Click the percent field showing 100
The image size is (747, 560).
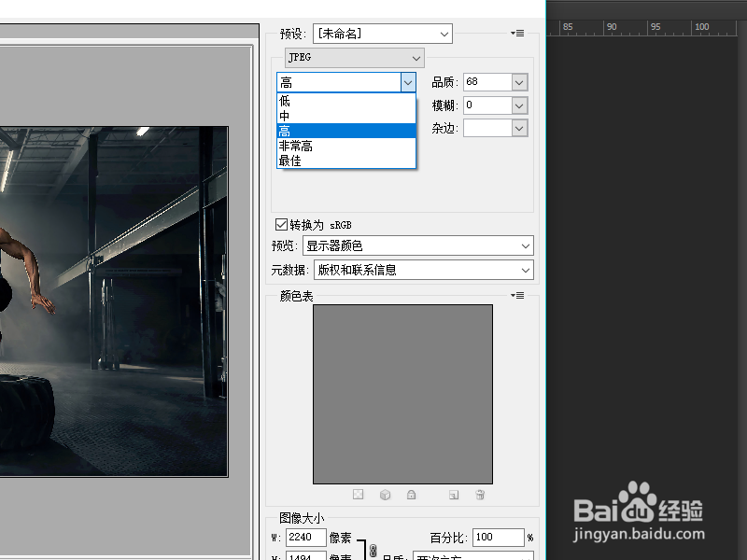499,538
